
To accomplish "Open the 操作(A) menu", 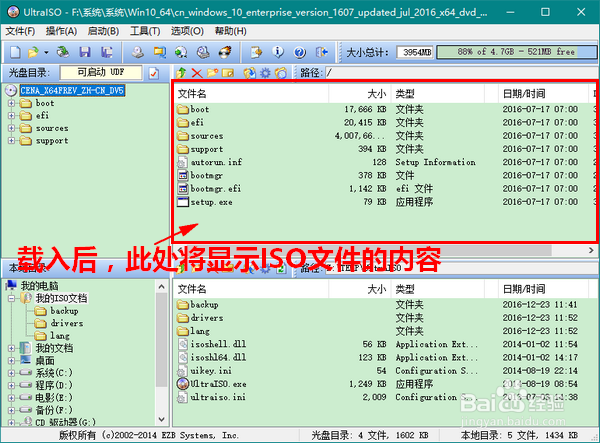I will click(x=62, y=31).
